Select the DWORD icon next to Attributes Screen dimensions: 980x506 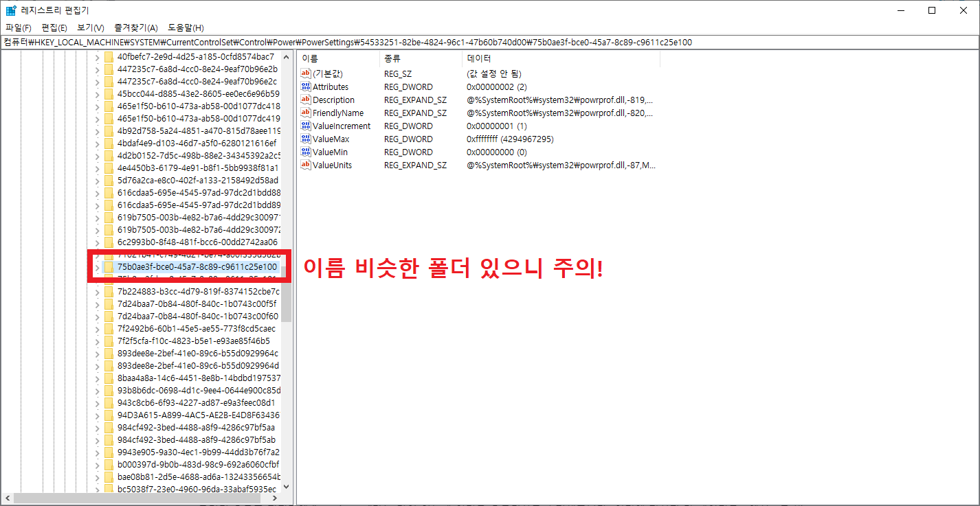(306, 87)
